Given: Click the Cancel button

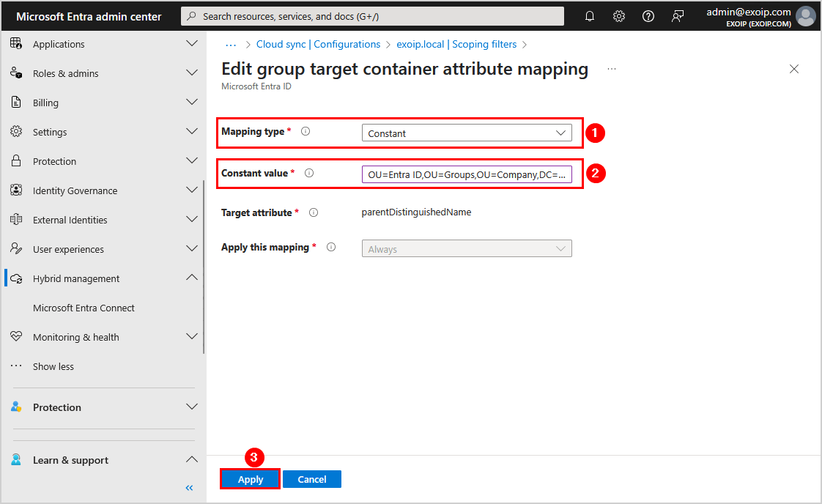Looking at the screenshot, I should click(x=312, y=479).
